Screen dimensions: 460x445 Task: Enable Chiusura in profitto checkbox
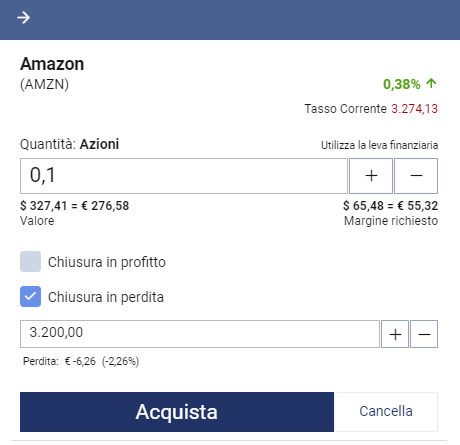(30, 262)
